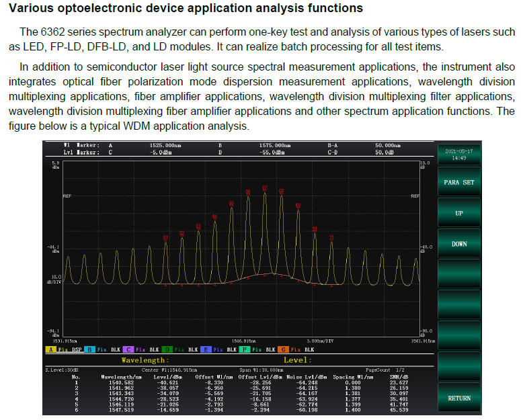
Task: Select peak marker 01 on spectrum
Action: pyautogui.click(x=165, y=238)
